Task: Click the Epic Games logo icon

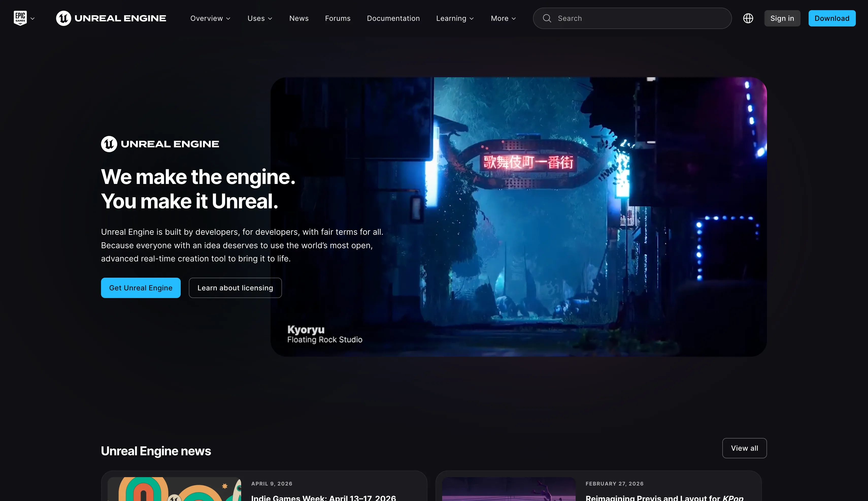Action: click(20, 18)
